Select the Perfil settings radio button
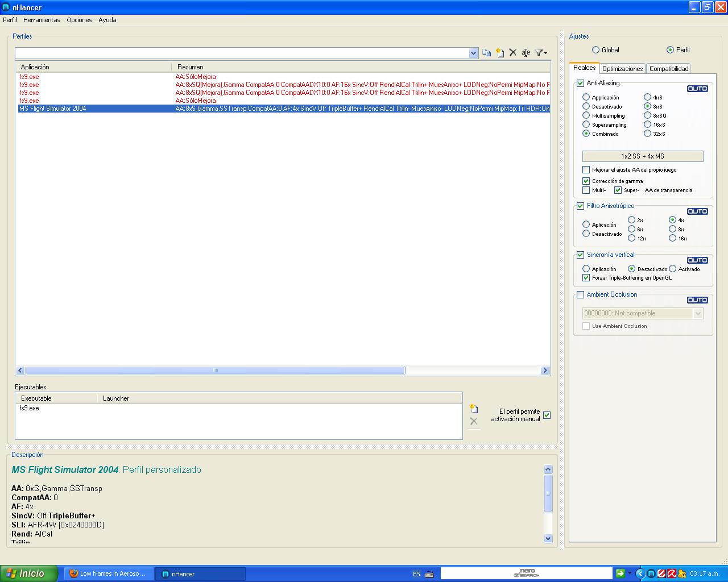Image resolution: width=728 pixels, height=582 pixels. point(670,50)
